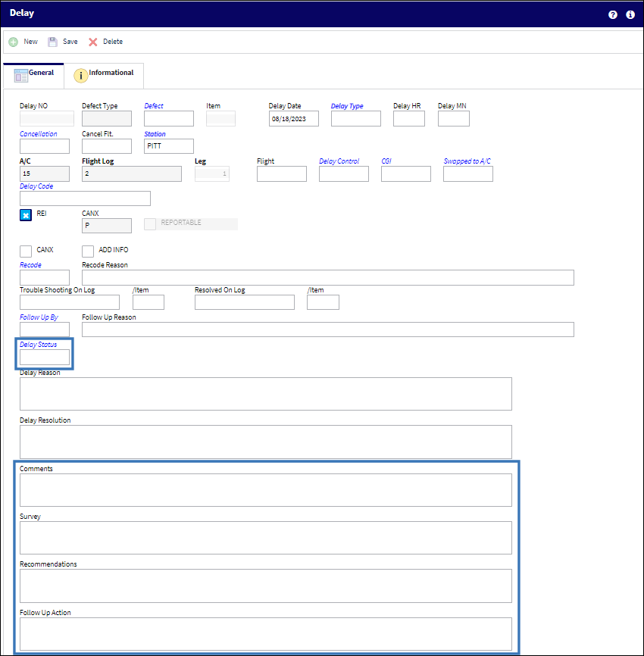The width and height of the screenshot is (644, 656).
Task: Open the Swapped to A/C lookup link
Action: point(467,161)
